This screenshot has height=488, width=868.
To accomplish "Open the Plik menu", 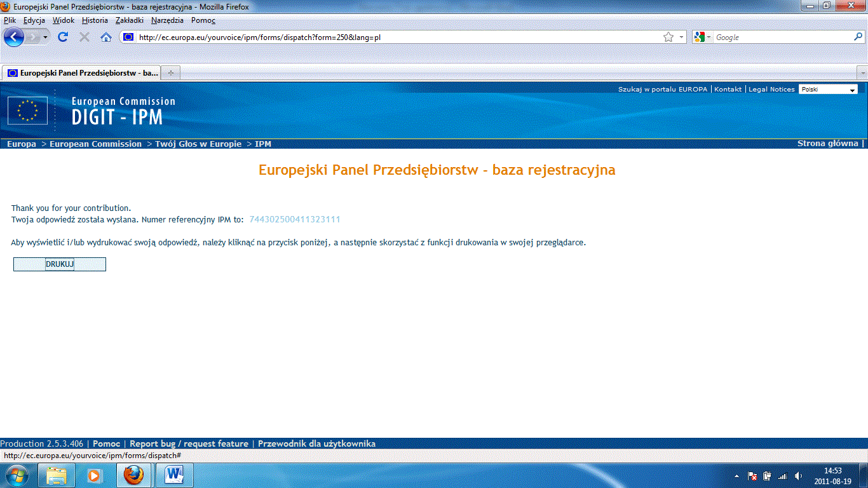I will click(10, 20).
